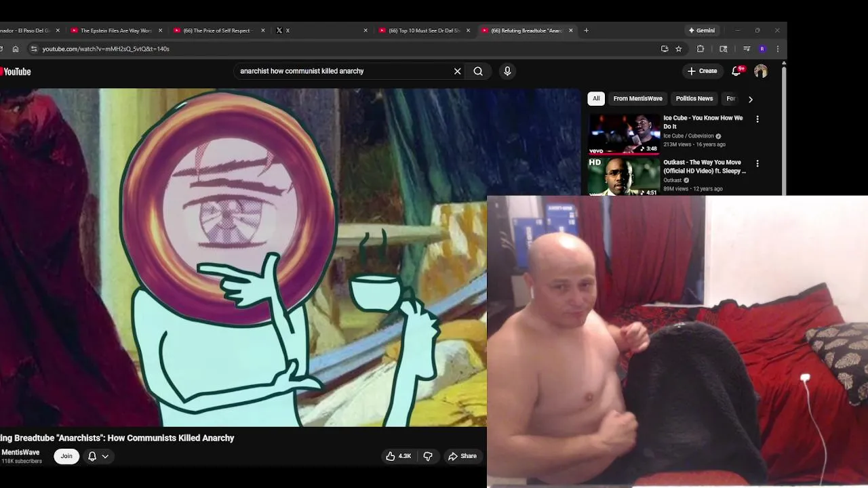Click the install app icon in address bar

click(665, 49)
